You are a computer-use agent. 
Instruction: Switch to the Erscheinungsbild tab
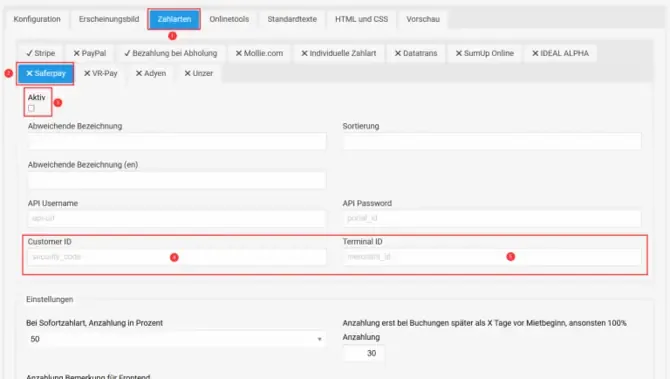[109, 19]
